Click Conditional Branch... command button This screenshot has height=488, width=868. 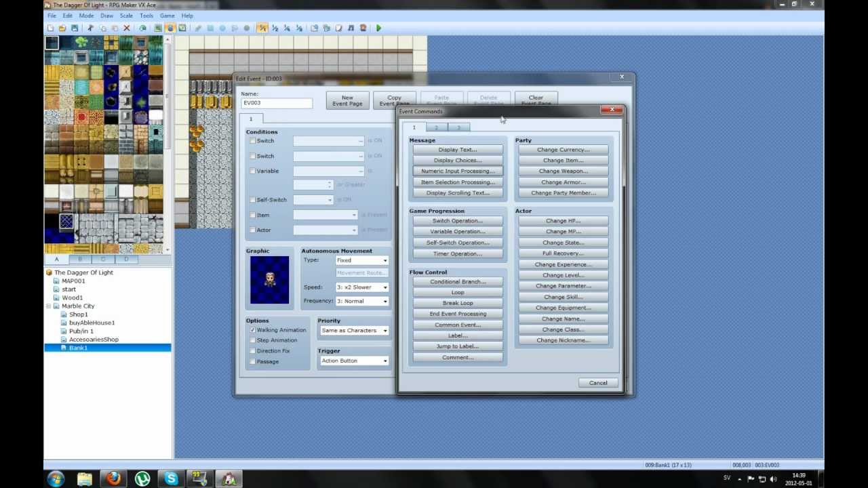click(458, 282)
